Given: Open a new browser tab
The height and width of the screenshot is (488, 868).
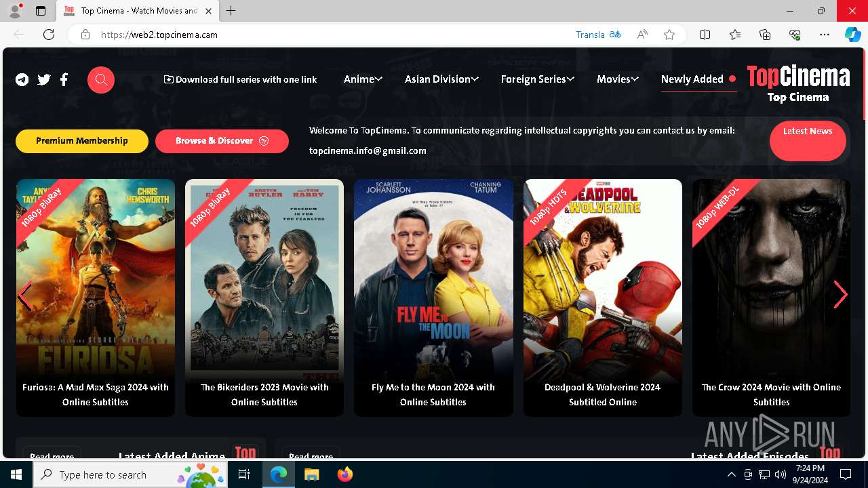Looking at the screenshot, I should (x=231, y=11).
